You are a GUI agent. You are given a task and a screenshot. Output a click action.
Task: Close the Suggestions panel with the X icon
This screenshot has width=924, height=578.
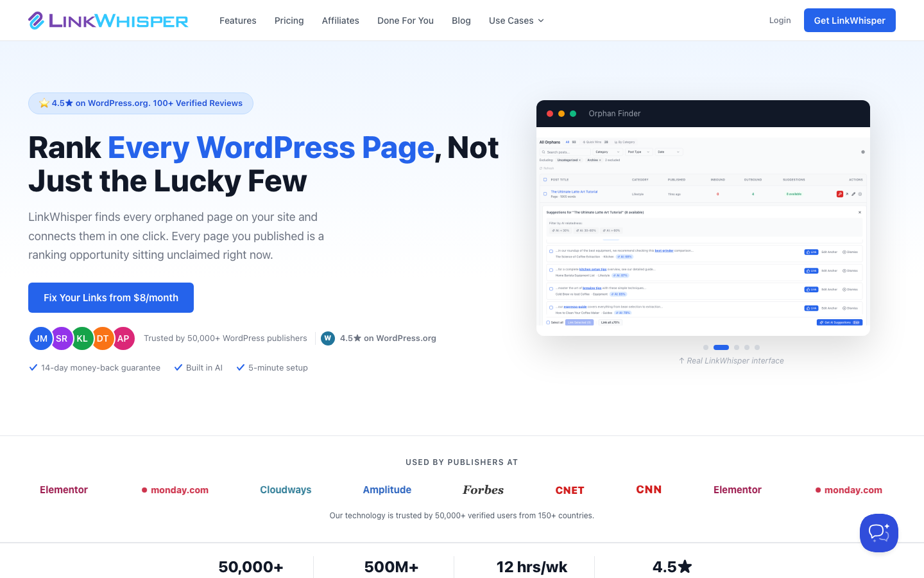(x=860, y=212)
